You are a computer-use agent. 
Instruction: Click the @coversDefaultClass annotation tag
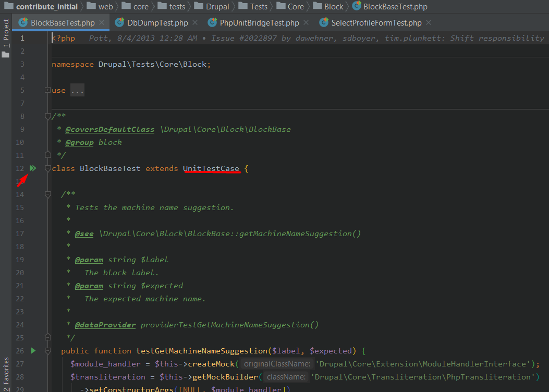tap(110, 129)
